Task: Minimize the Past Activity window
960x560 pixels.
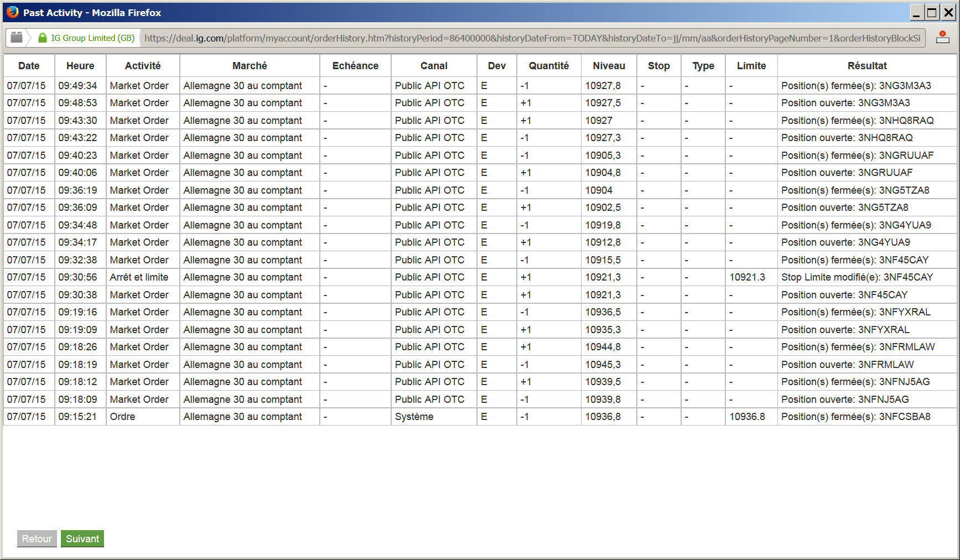Action: tap(916, 12)
